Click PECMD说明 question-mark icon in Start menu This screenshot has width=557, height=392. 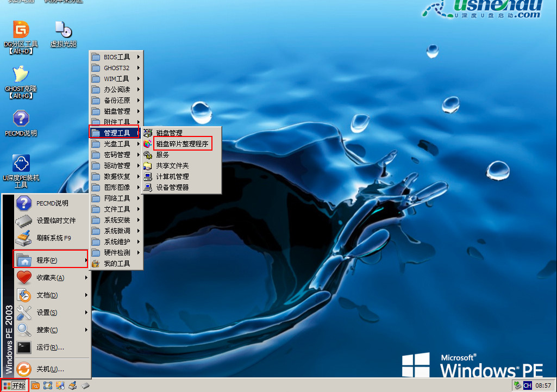pyautogui.click(x=24, y=203)
